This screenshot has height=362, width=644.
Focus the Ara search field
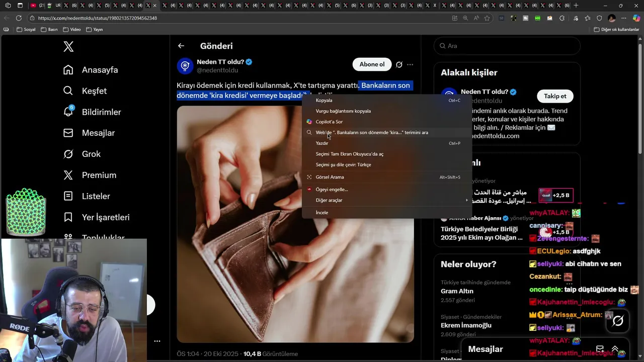pos(507,46)
